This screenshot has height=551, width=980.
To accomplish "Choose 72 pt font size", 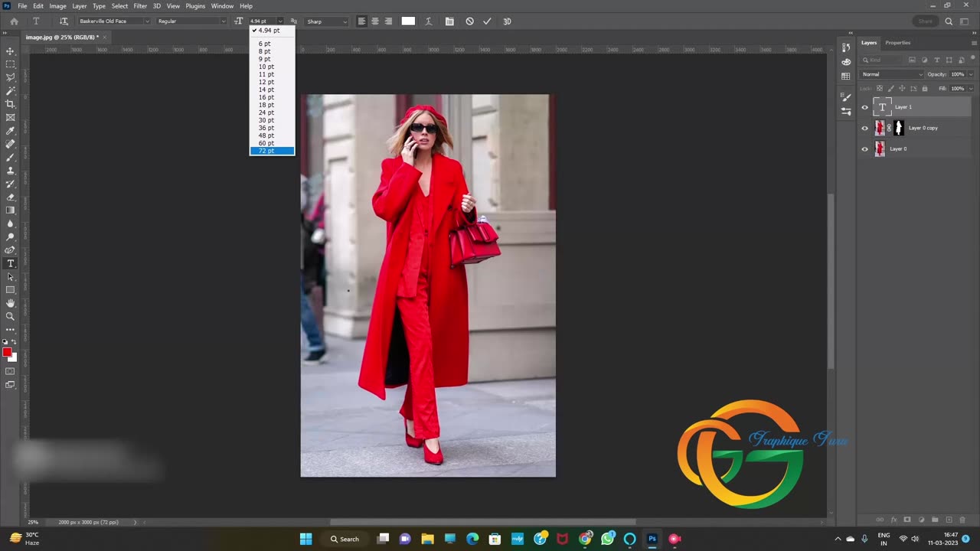I will (272, 151).
